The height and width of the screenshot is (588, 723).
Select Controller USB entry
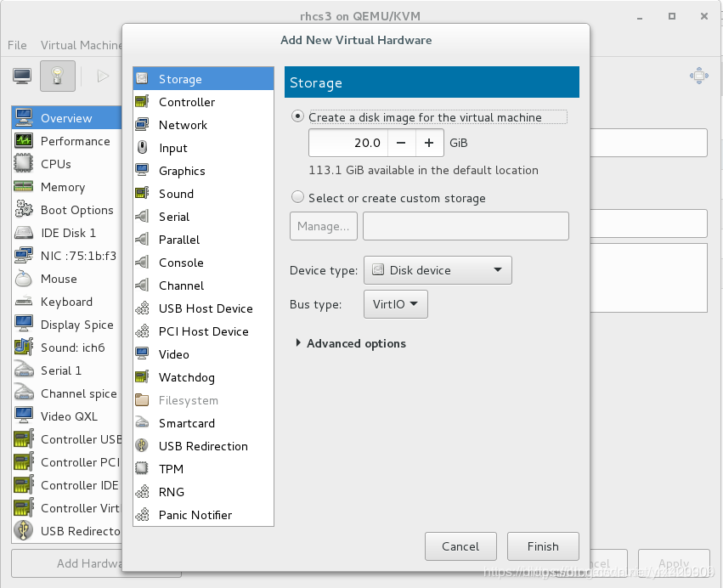coord(67,439)
